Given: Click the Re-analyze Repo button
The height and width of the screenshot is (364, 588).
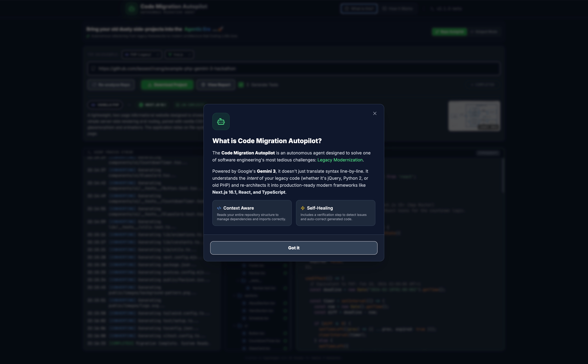Looking at the screenshot, I should [111, 85].
